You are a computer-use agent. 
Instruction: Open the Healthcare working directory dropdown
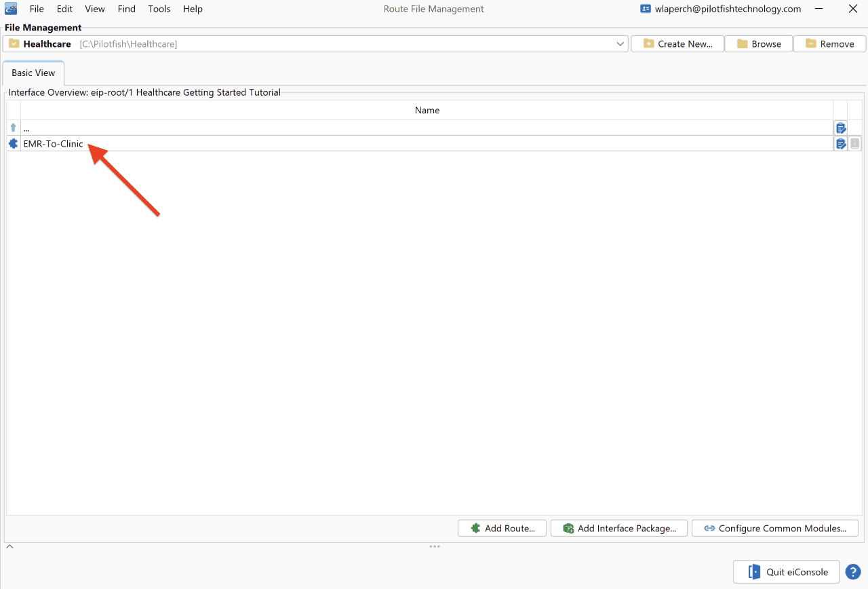click(x=316, y=44)
